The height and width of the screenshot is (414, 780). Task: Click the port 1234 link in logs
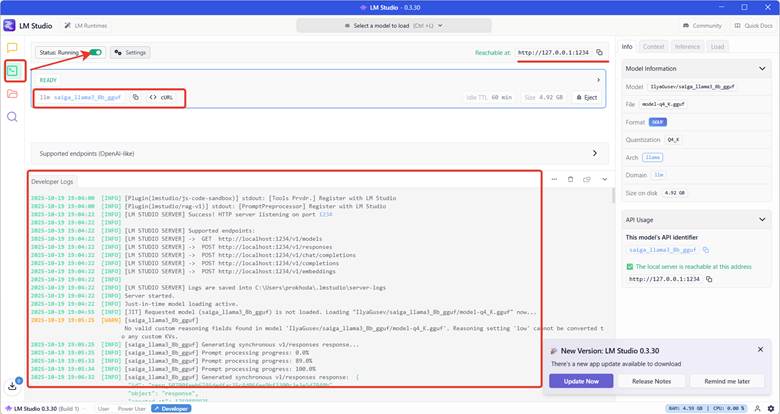325,214
